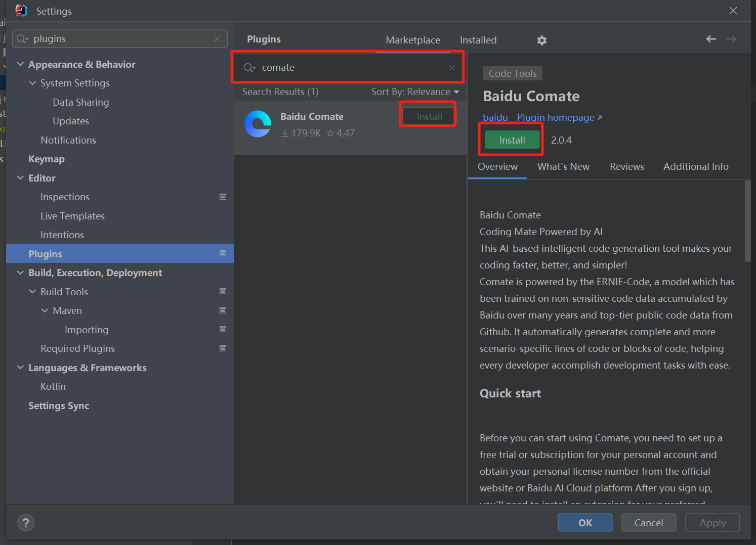Viewport: 756px width, 545px height.
Task: Select Intentions under Editor
Action: [x=62, y=235]
